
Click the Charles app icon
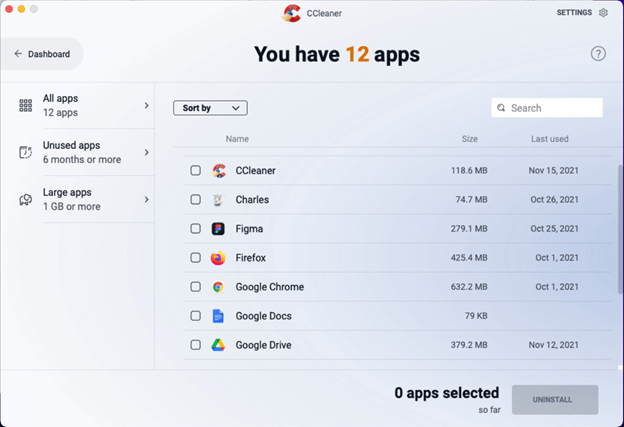point(218,199)
